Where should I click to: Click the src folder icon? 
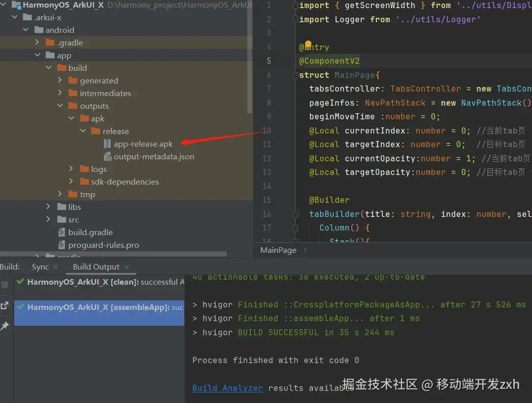(62, 219)
